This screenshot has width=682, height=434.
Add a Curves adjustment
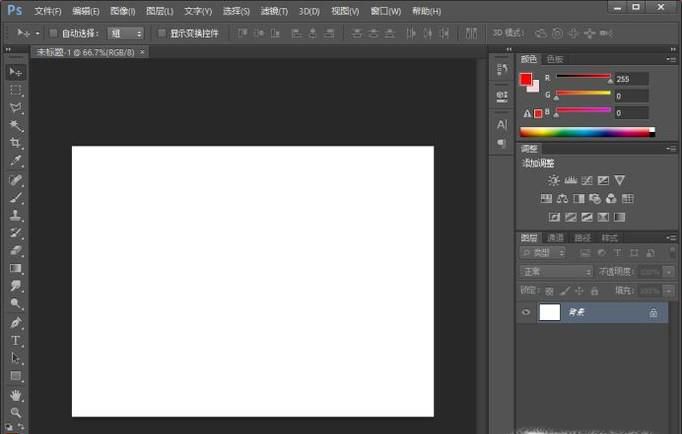587,180
